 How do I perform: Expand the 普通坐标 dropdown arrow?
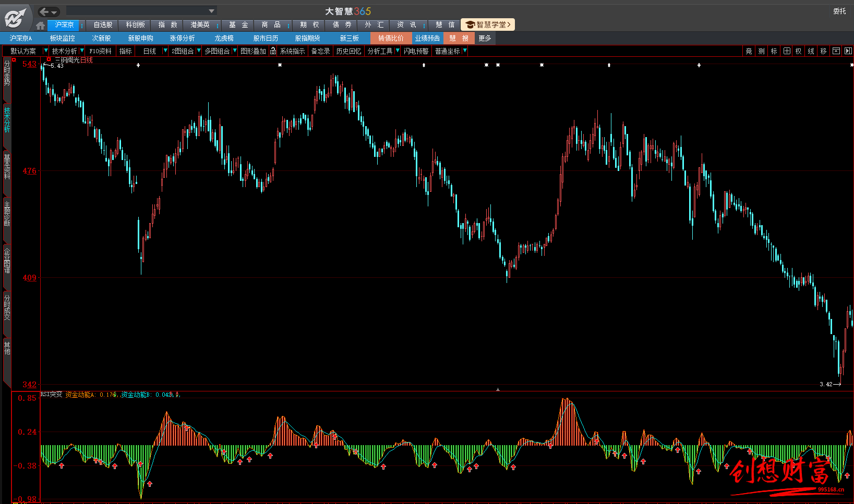[464, 51]
